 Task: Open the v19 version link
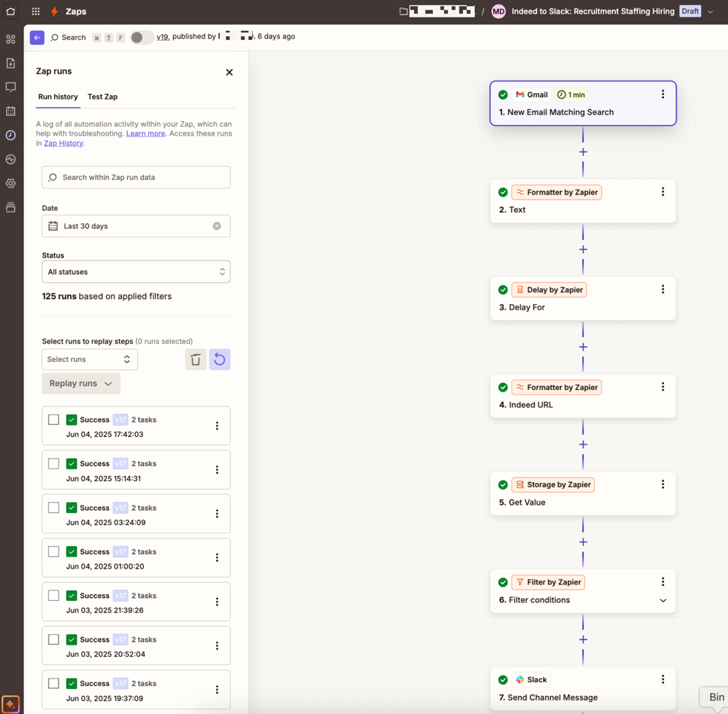pyautogui.click(x=163, y=36)
